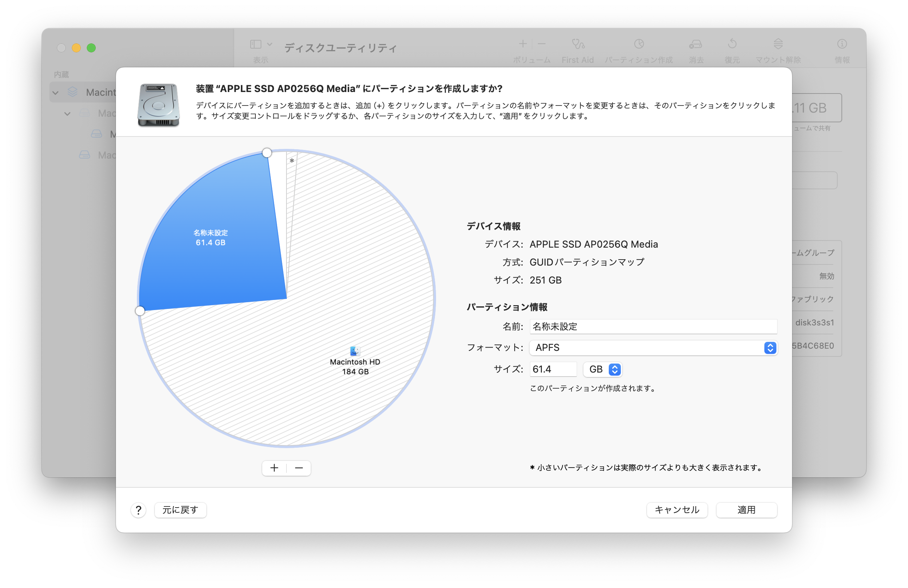Viewport: 908px width, 588px height.
Task: Click the bottom Mac disk icon in the sidebar
Action: click(84, 155)
